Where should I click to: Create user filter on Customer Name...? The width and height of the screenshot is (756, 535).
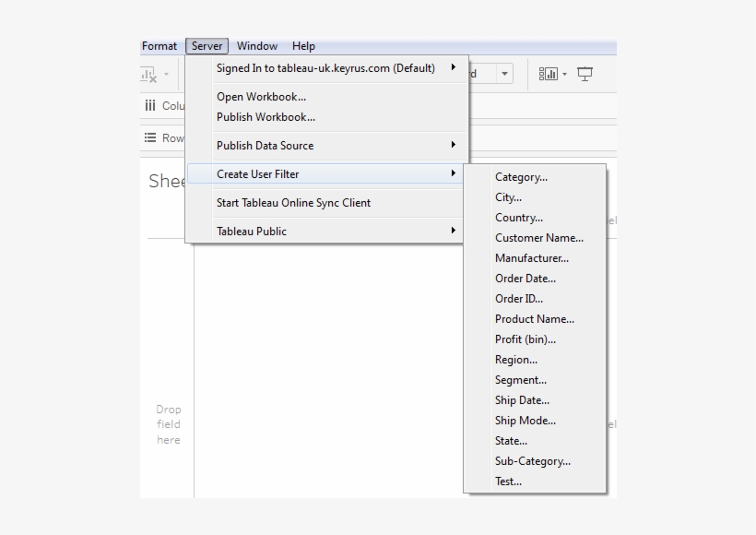pyautogui.click(x=535, y=238)
